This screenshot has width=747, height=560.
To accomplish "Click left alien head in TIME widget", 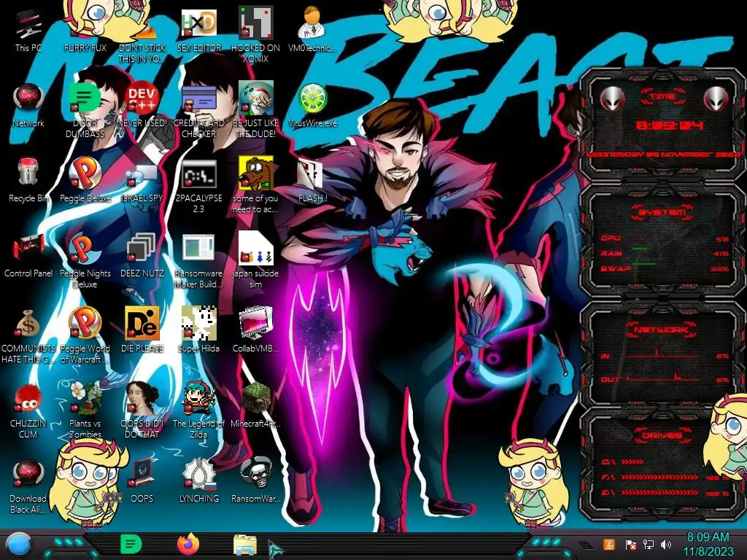I will coord(612,99).
